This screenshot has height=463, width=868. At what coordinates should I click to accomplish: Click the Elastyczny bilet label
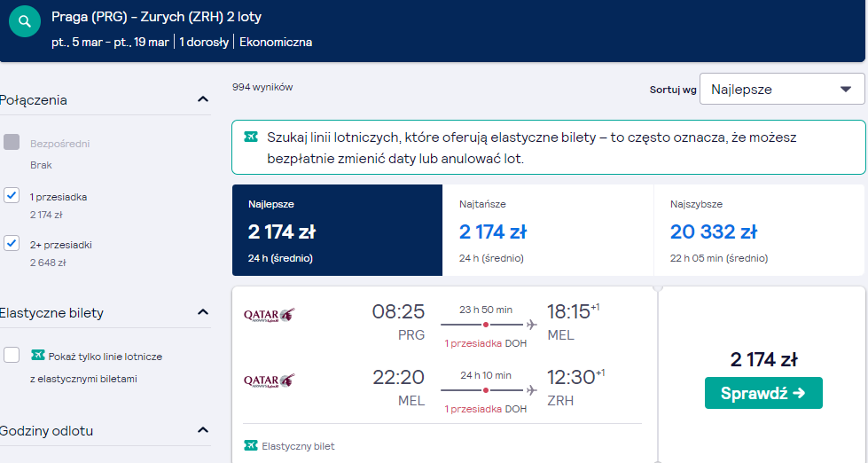click(298, 446)
